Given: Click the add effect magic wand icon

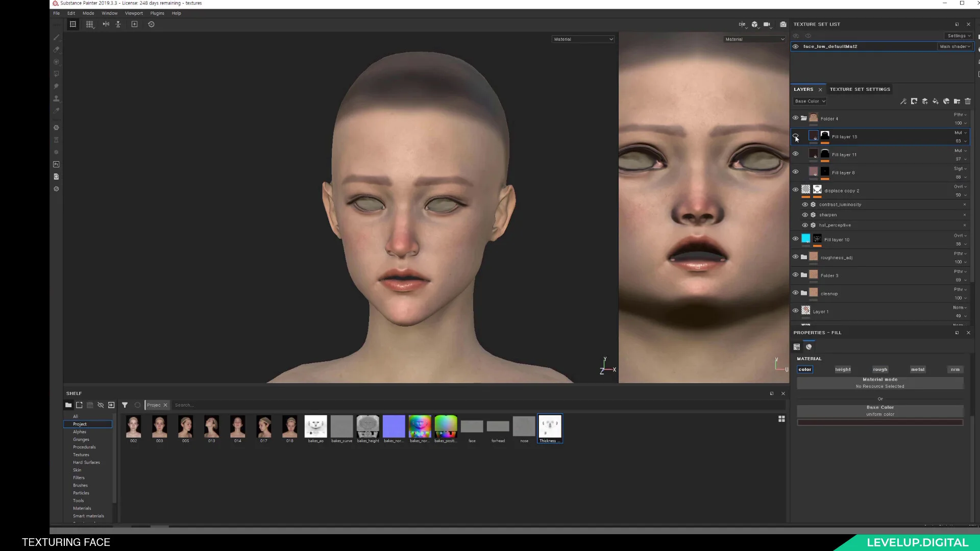Looking at the screenshot, I should 903,102.
